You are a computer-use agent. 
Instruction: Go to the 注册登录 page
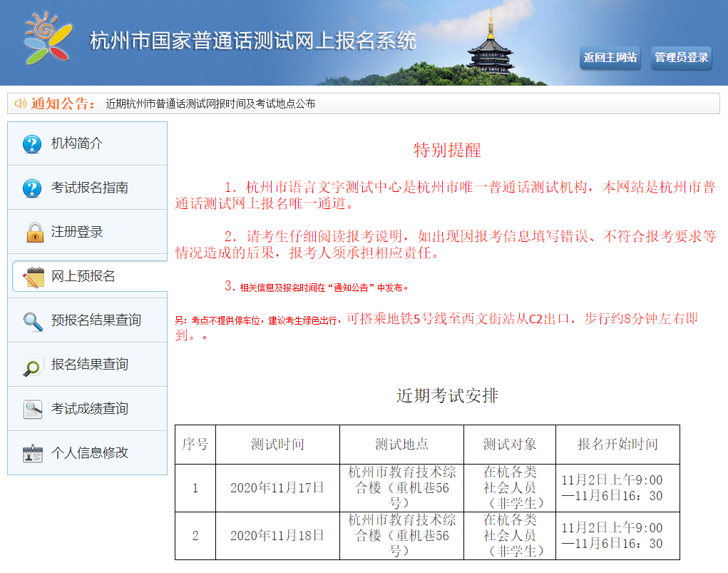(x=77, y=232)
